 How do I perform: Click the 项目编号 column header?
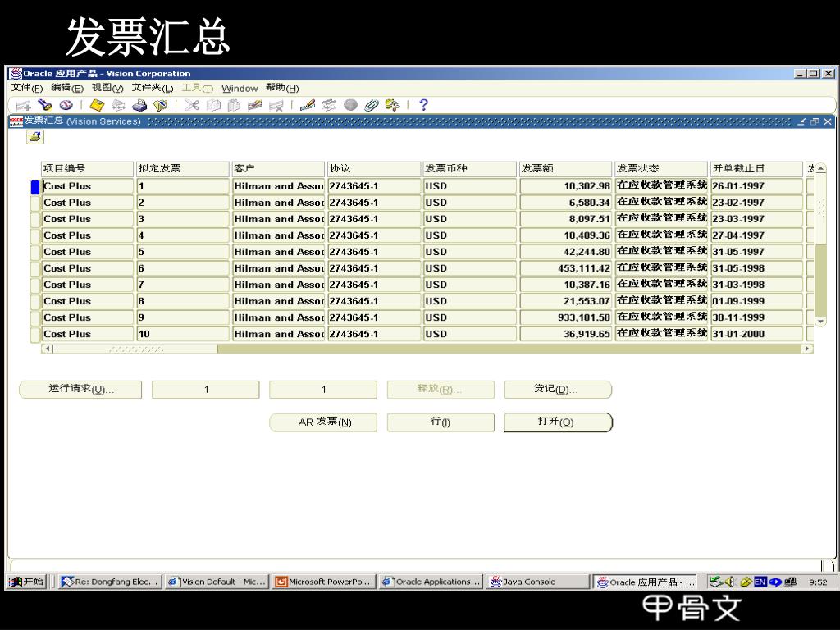point(87,169)
